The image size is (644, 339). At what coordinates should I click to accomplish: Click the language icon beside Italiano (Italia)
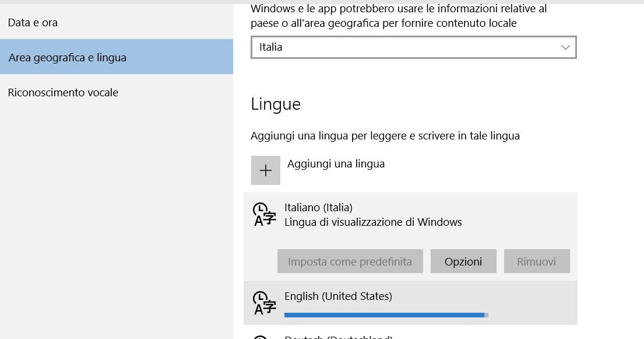265,214
